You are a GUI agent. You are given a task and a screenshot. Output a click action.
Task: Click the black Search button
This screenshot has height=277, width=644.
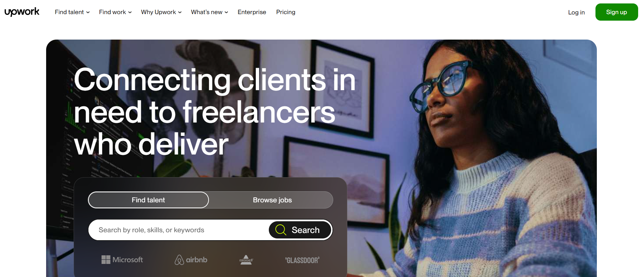[x=300, y=230]
